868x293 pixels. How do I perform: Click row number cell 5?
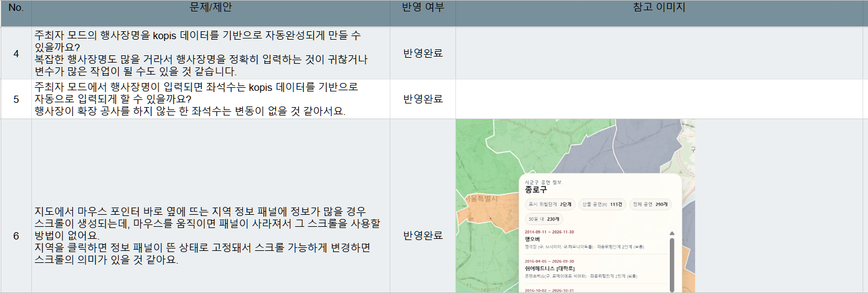[x=16, y=99]
